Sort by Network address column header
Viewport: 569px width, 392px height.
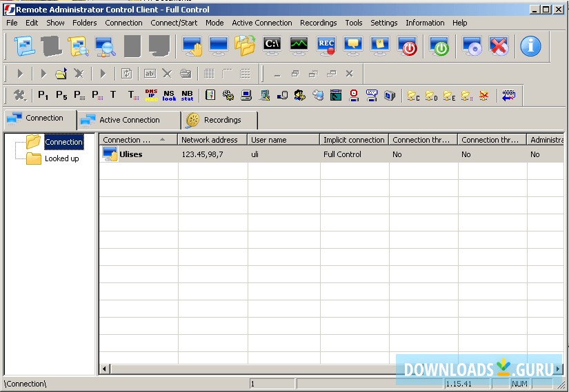pos(212,140)
